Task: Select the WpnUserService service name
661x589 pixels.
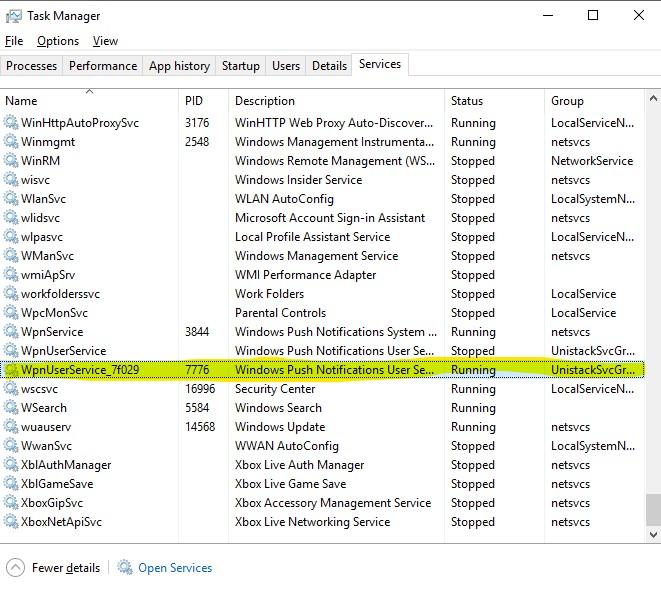Action: (64, 351)
